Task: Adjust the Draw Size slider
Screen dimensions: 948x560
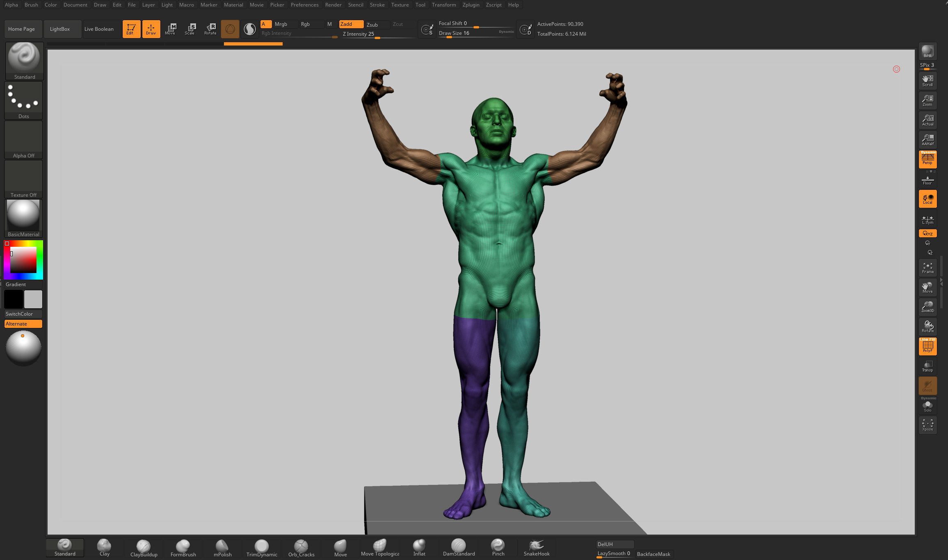Action: (x=476, y=34)
